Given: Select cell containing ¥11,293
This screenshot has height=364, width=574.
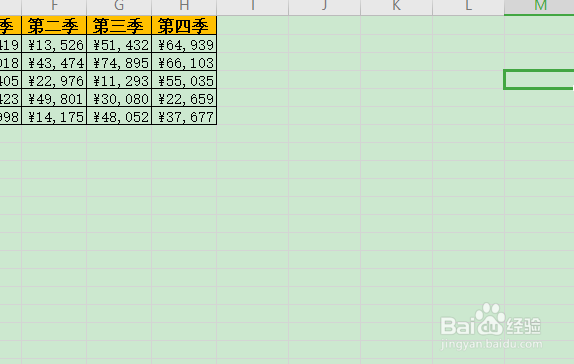Looking at the screenshot, I should pos(119,80).
